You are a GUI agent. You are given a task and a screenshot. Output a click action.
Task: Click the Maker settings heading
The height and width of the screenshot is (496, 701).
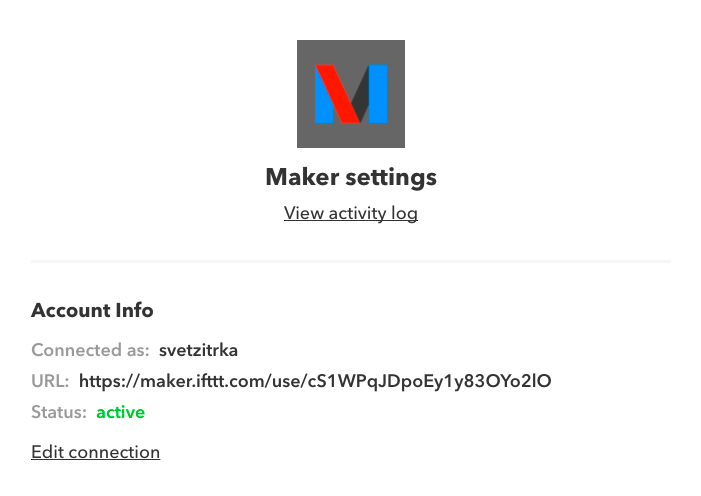(351, 177)
